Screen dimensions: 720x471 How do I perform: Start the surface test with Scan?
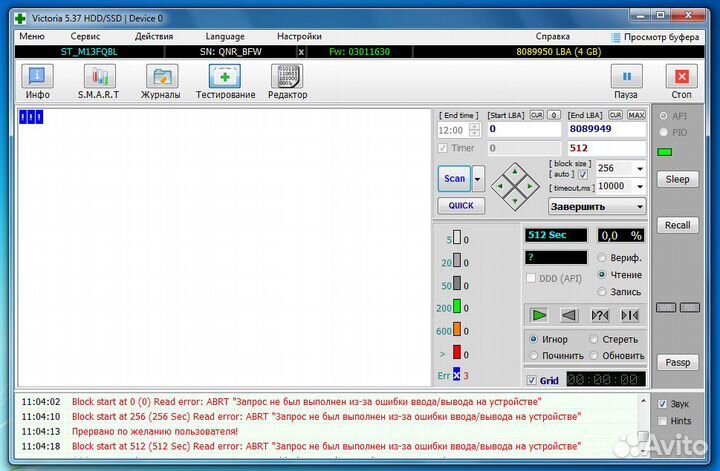click(454, 179)
